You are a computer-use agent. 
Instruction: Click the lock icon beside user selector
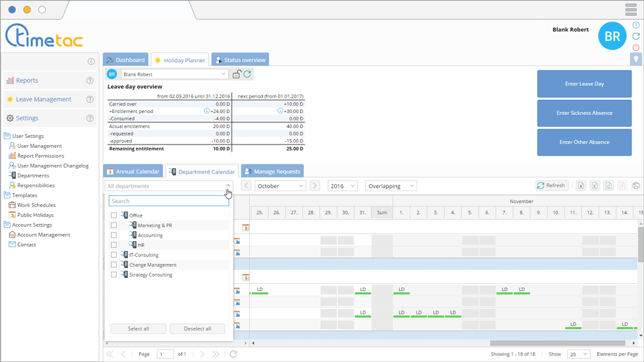click(x=237, y=74)
